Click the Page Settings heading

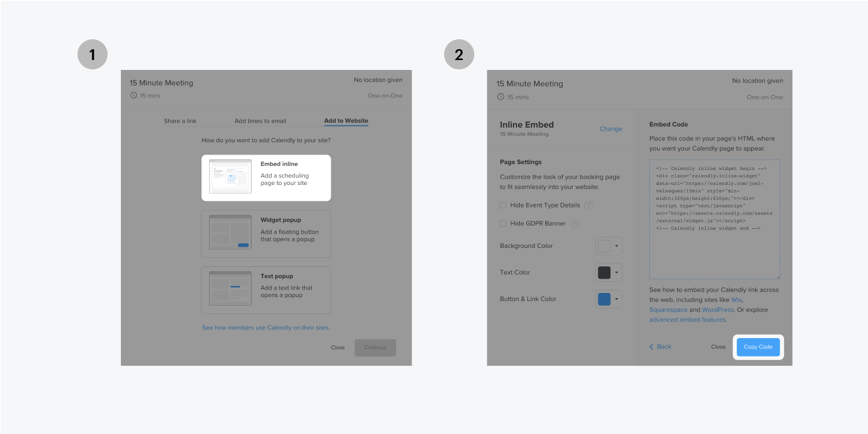tap(521, 162)
